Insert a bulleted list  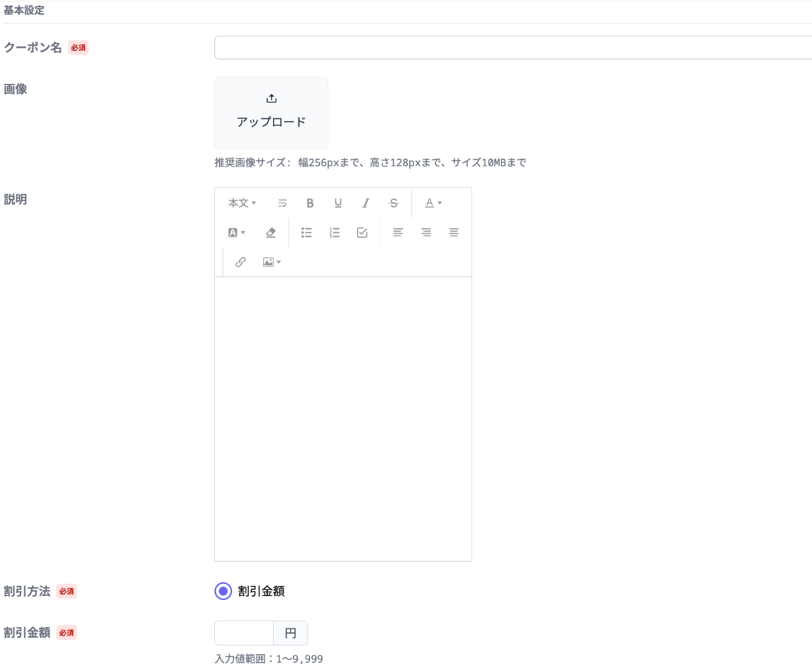[306, 233]
